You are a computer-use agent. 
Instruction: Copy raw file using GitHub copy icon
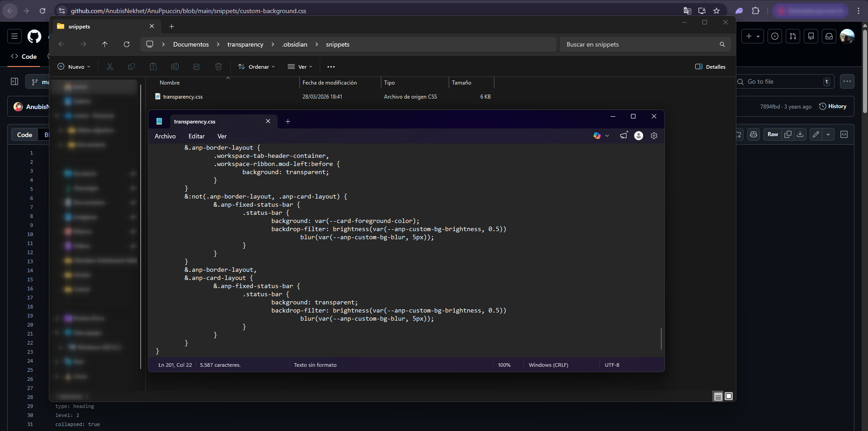tap(787, 134)
